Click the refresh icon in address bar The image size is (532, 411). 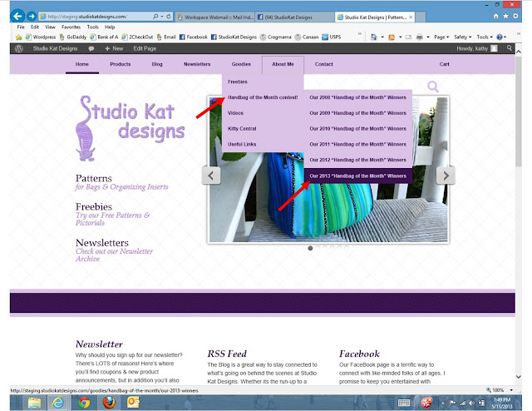[x=168, y=17]
